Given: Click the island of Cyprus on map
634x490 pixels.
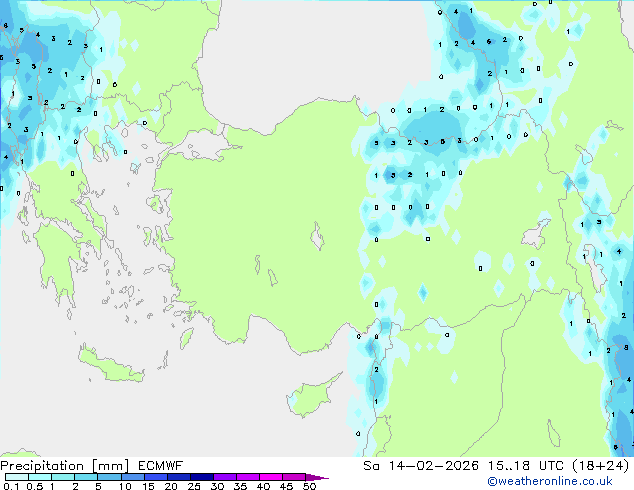Looking at the screenshot, I should click(311, 396).
